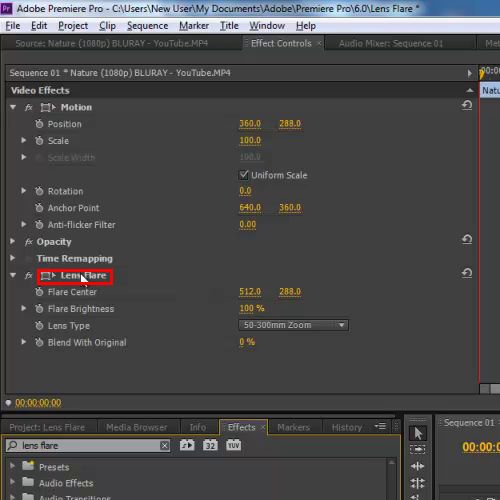The height and width of the screenshot is (500, 500).
Task: Expand the Time Remapping effect
Action: coord(12,258)
